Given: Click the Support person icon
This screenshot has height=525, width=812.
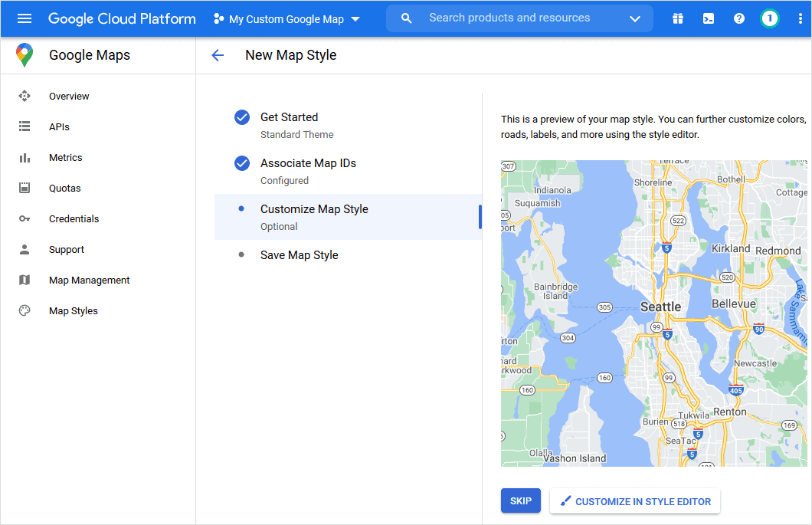Looking at the screenshot, I should coord(25,249).
